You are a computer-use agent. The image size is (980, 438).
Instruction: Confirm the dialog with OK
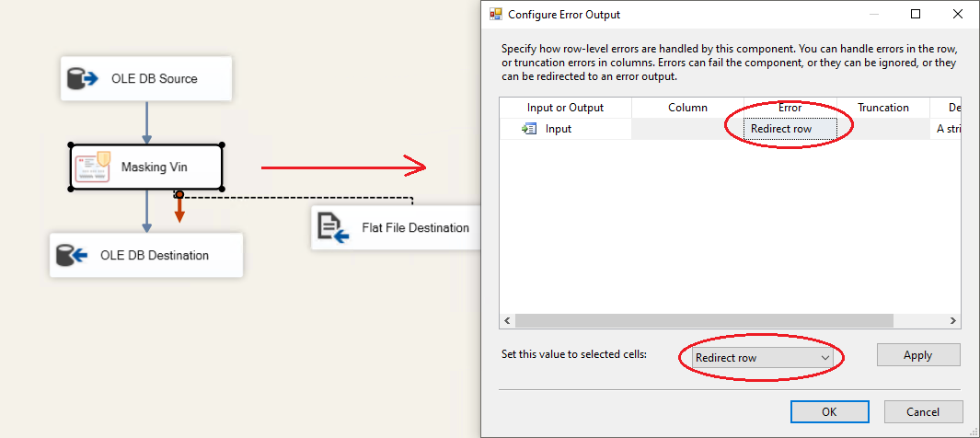coord(829,411)
